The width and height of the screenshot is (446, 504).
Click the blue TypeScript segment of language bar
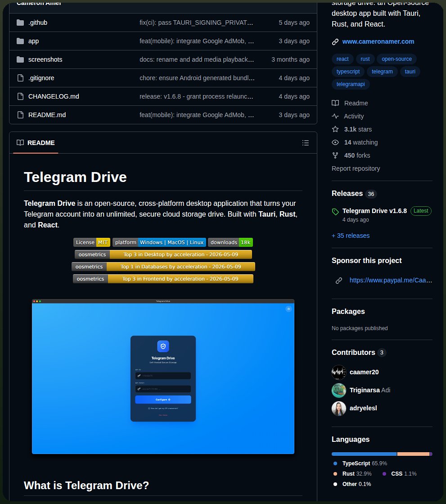pos(364,454)
